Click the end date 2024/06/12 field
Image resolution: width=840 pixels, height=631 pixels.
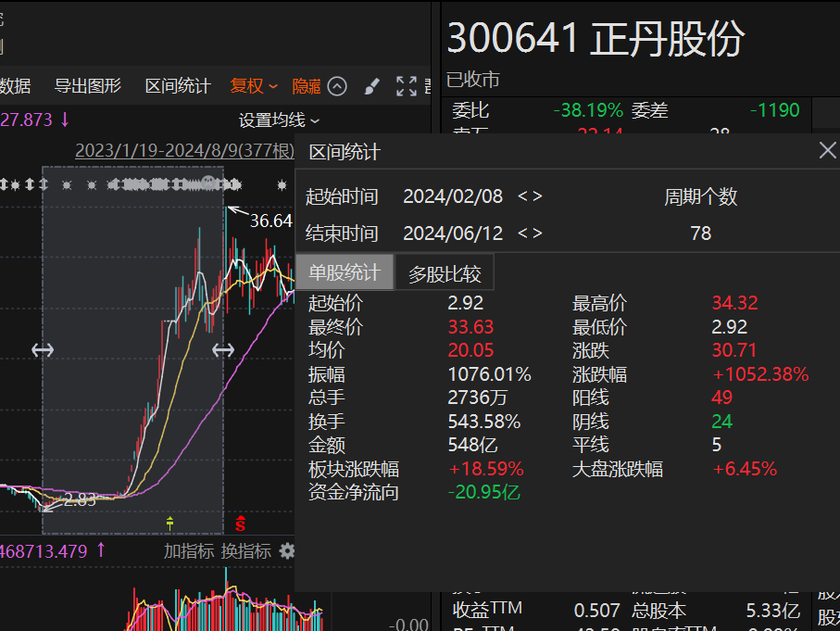[453, 233]
